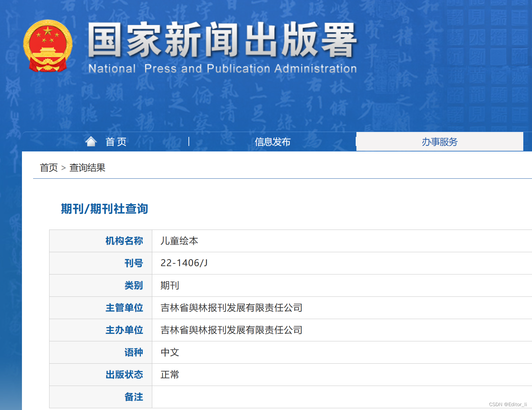The height and width of the screenshot is (410, 532).
Task: Select the 刊号 label cell
Action: [x=101, y=263]
